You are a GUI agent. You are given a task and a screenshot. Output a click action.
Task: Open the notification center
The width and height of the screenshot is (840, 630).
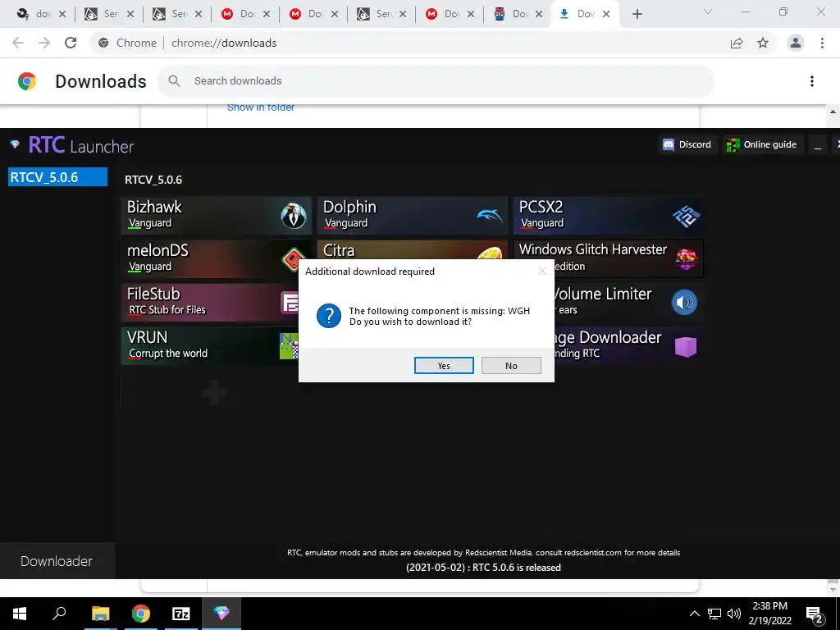click(x=815, y=614)
